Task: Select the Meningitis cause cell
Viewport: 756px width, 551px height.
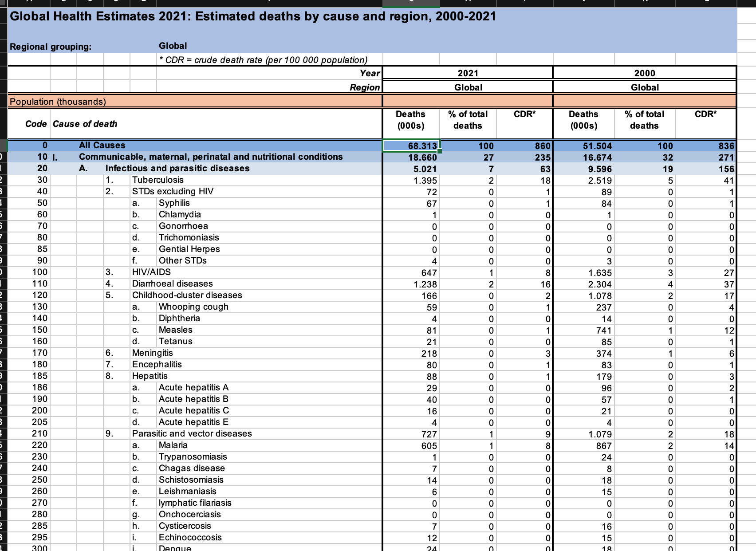Action: click(153, 353)
